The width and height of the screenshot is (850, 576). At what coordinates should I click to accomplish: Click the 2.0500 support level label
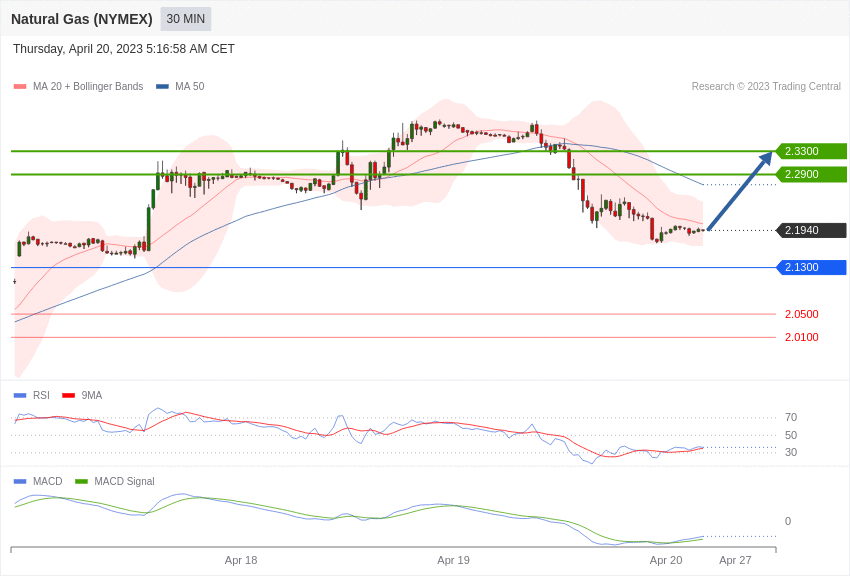(801, 314)
